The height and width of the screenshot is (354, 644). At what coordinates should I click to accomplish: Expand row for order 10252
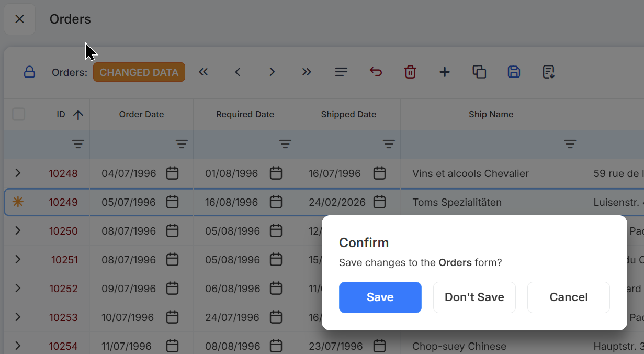(18, 288)
